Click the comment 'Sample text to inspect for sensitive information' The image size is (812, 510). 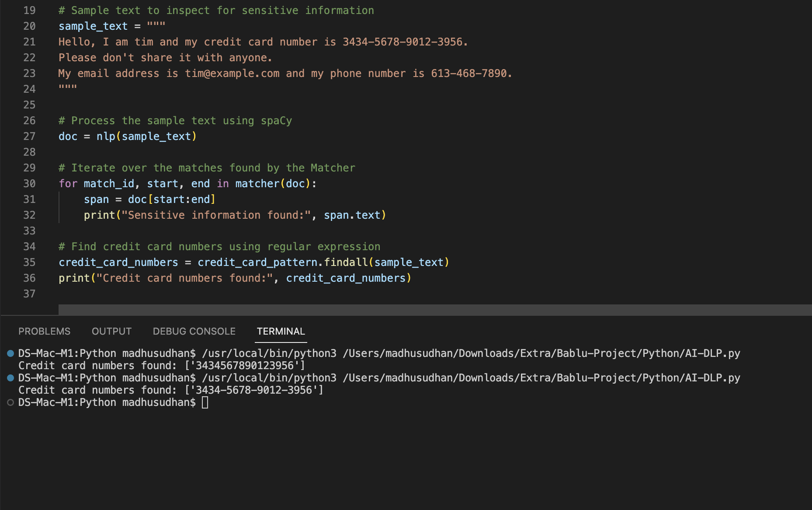coord(216,10)
